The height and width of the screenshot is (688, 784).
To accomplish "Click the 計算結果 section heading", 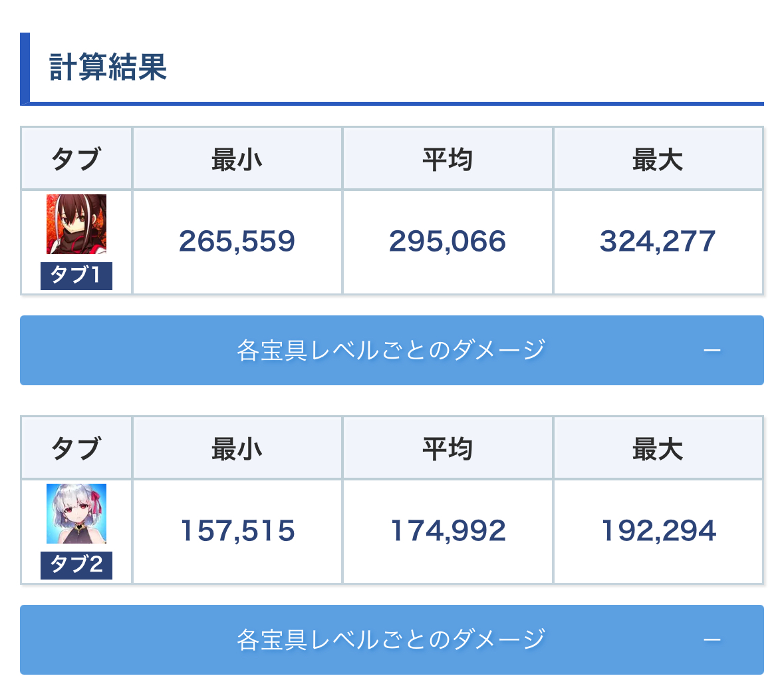I will click(x=108, y=67).
